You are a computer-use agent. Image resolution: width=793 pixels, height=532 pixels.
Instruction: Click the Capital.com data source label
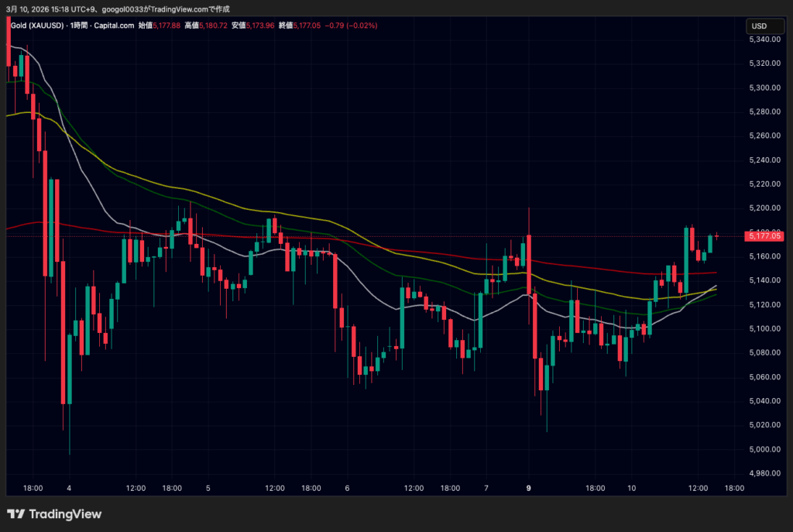click(x=115, y=26)
